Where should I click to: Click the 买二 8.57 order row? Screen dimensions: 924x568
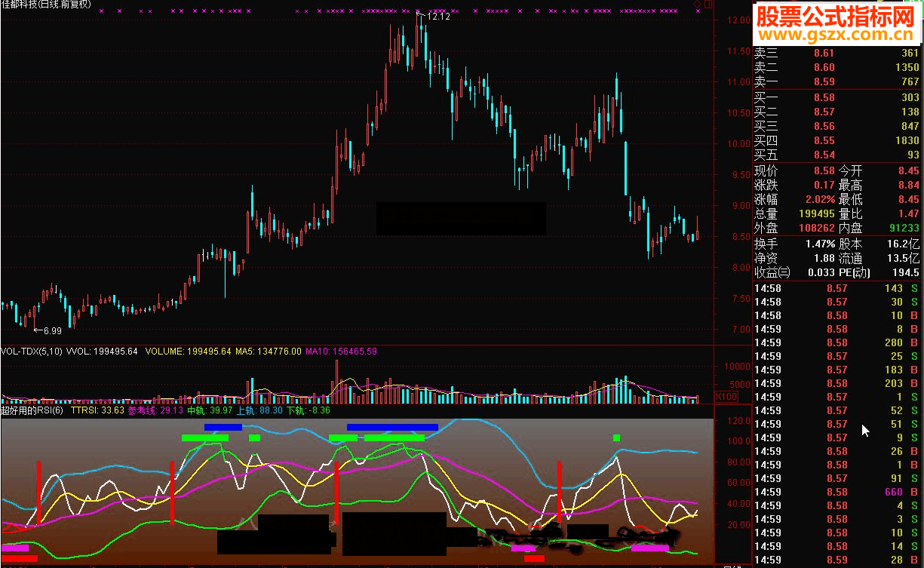837,112
